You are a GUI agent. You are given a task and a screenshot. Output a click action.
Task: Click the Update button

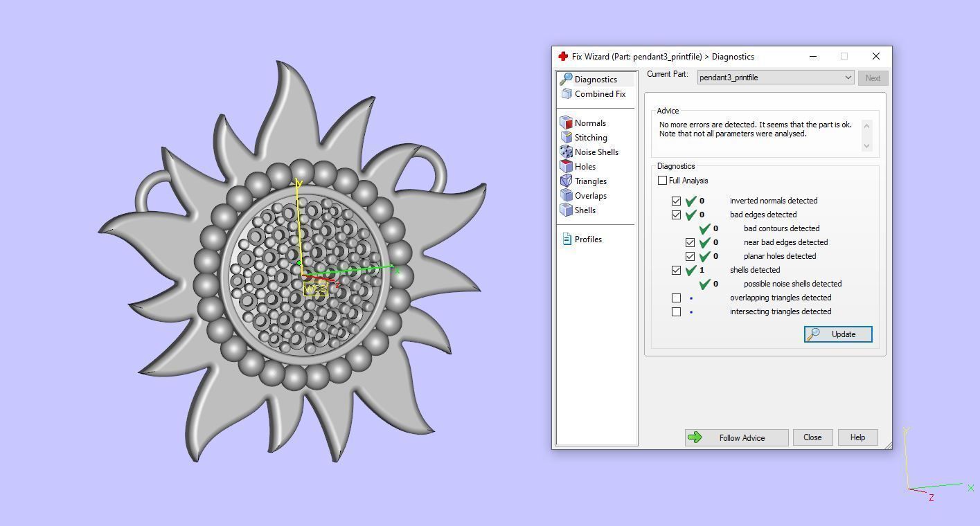[838, 334]
